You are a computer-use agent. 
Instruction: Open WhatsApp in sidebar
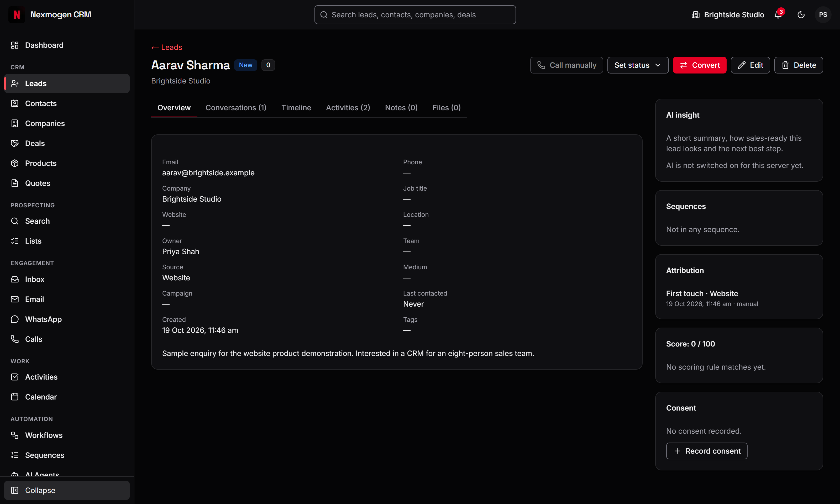click(x=67, y=319)
